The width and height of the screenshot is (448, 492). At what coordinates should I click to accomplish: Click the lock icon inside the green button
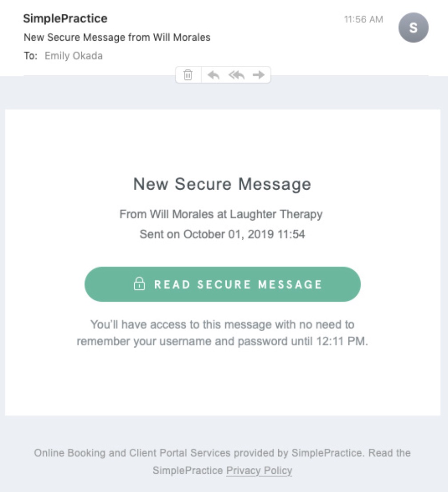tap(140, 283)
